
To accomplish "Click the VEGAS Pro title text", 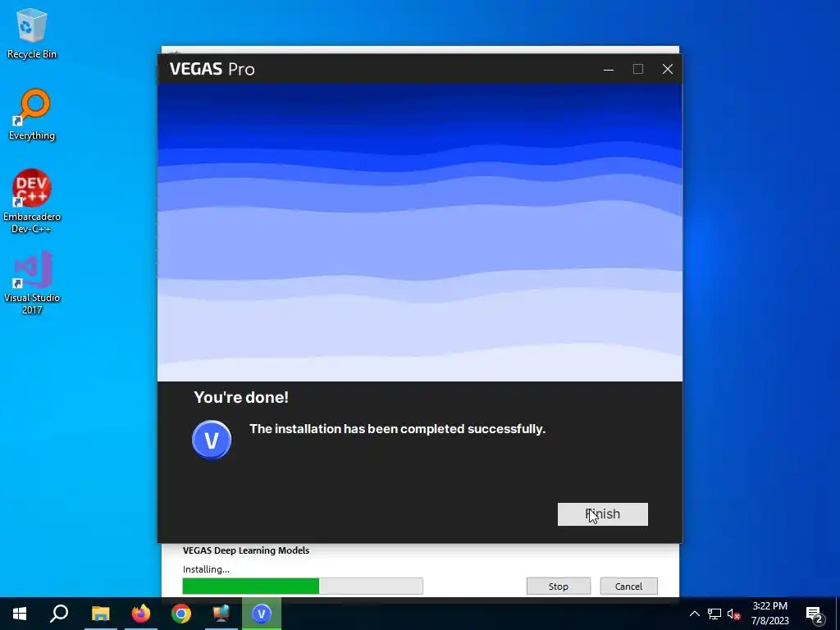I will [212, 69].
